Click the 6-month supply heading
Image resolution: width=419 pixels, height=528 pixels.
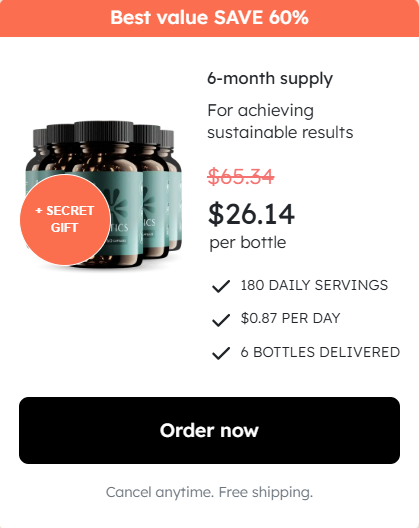coord(270,79)
